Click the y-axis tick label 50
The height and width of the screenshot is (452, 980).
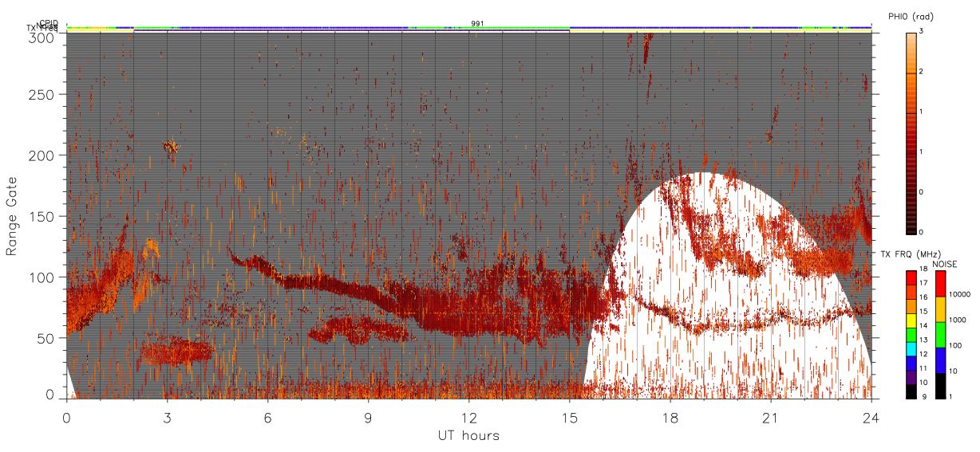tap(46, 338)
